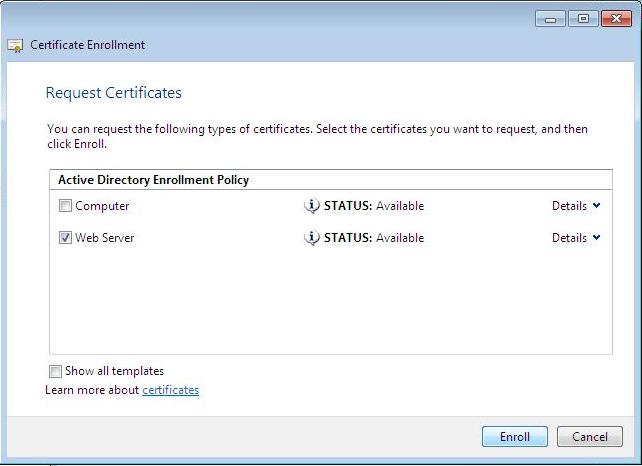Click the info icon beside Computer status

point(312,206)
